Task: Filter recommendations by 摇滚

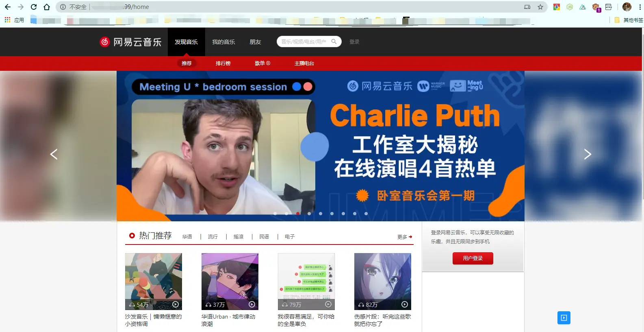Action: [239, 236]
